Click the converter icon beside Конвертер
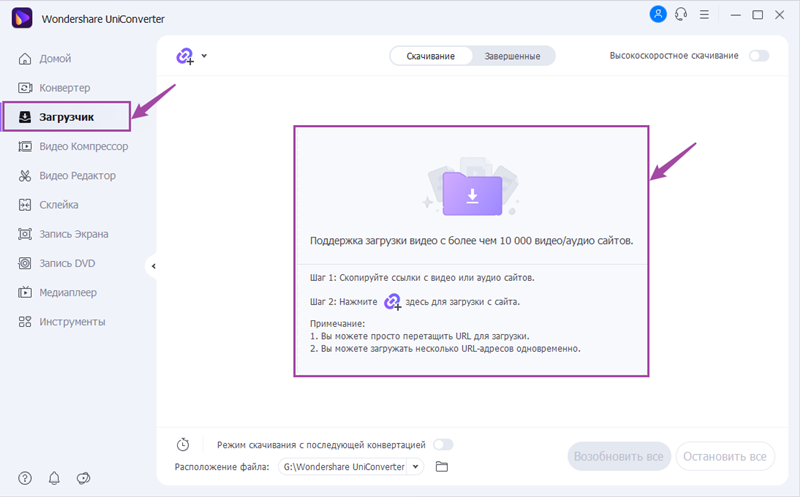The height and width of the screenshot is (497, 800). tap(25, 88)
